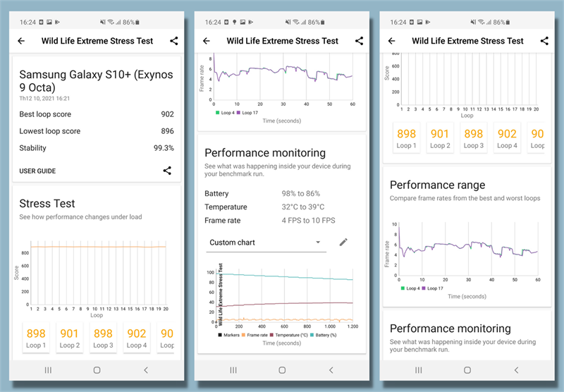Select Loop 4 card scoring 902, left phone
564x392 pixels.
tap(137, 338)
